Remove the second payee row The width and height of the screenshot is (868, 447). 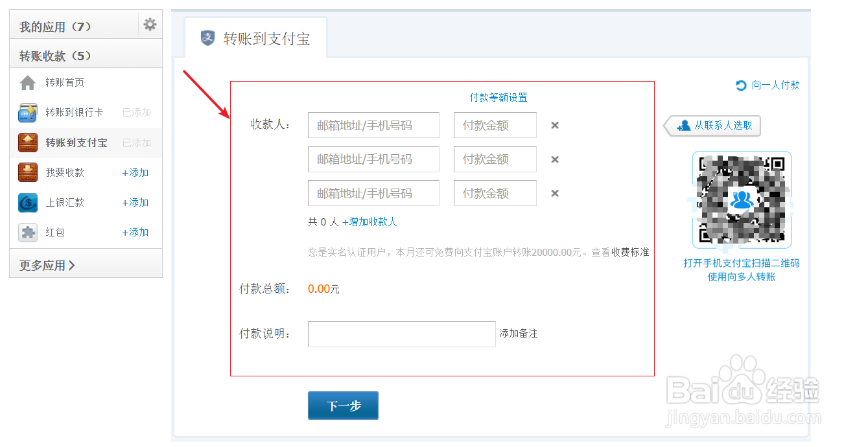(555, 159)
